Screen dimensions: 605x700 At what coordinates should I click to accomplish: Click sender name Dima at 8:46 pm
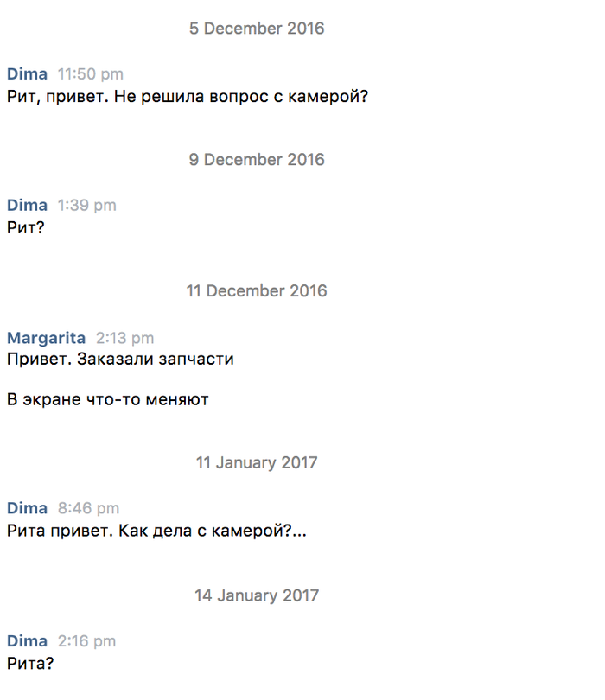27,508
